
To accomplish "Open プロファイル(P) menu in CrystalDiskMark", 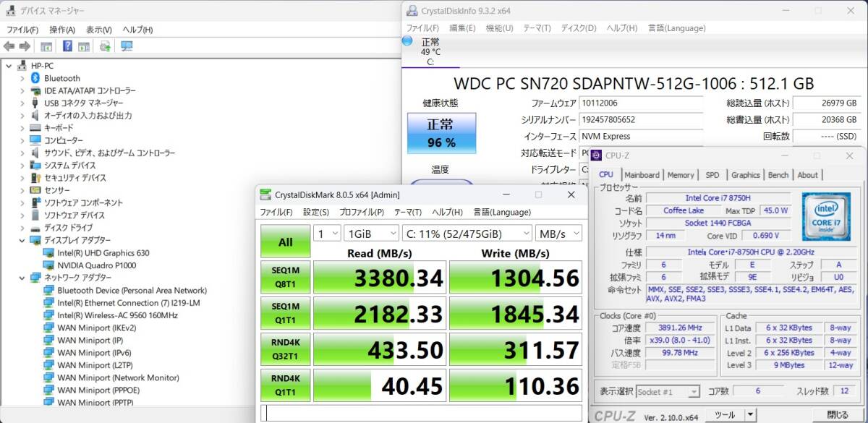I will click(x=362, y=212).
